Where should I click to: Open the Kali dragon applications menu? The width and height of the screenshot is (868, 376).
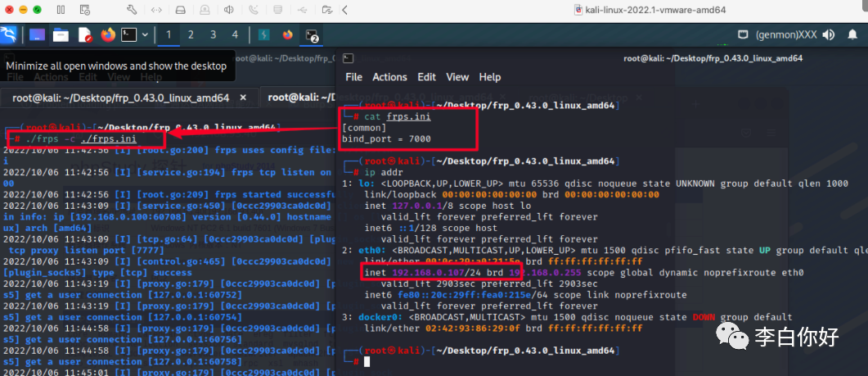pyautogui.click(x=8, y=35)
